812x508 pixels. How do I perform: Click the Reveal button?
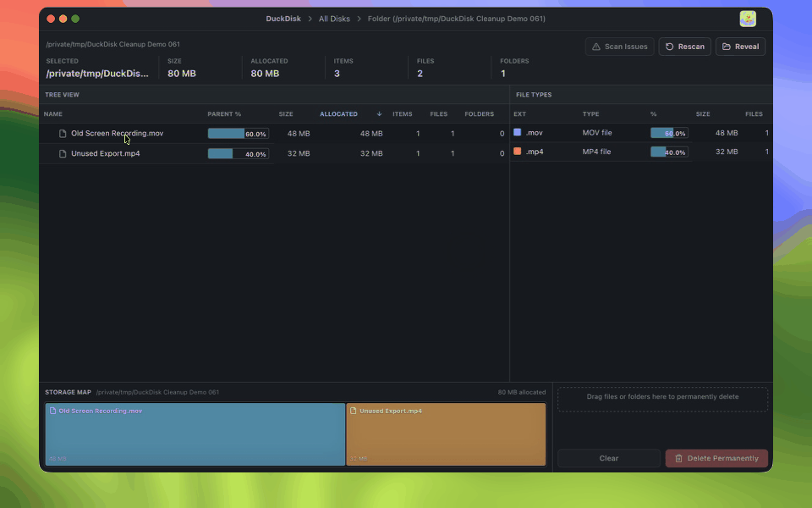741,47
